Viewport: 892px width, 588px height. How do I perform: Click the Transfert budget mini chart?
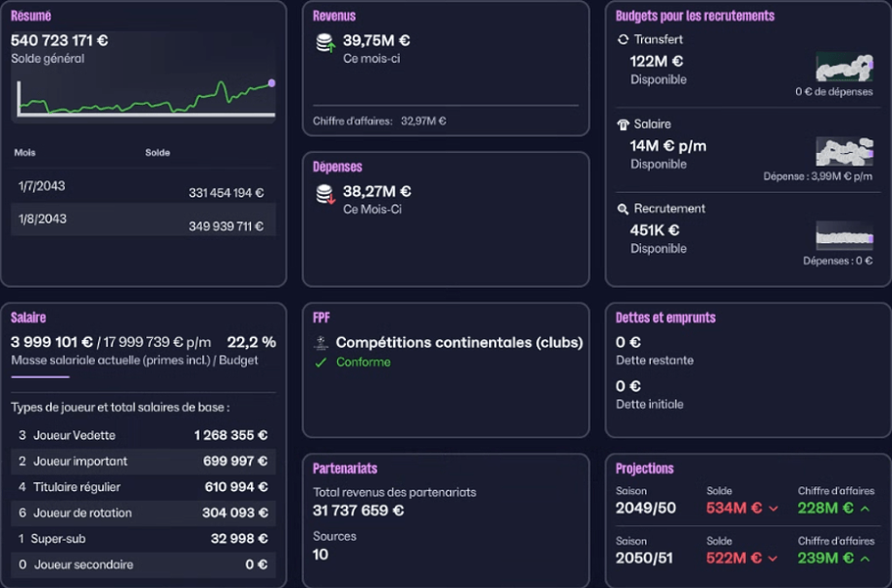(x=844, y=67)
